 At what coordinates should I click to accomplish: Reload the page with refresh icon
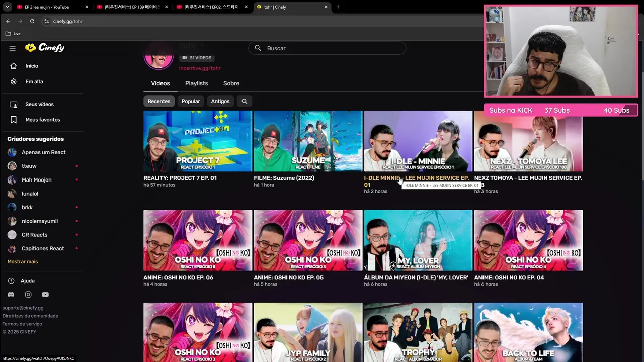click(32, 21)
